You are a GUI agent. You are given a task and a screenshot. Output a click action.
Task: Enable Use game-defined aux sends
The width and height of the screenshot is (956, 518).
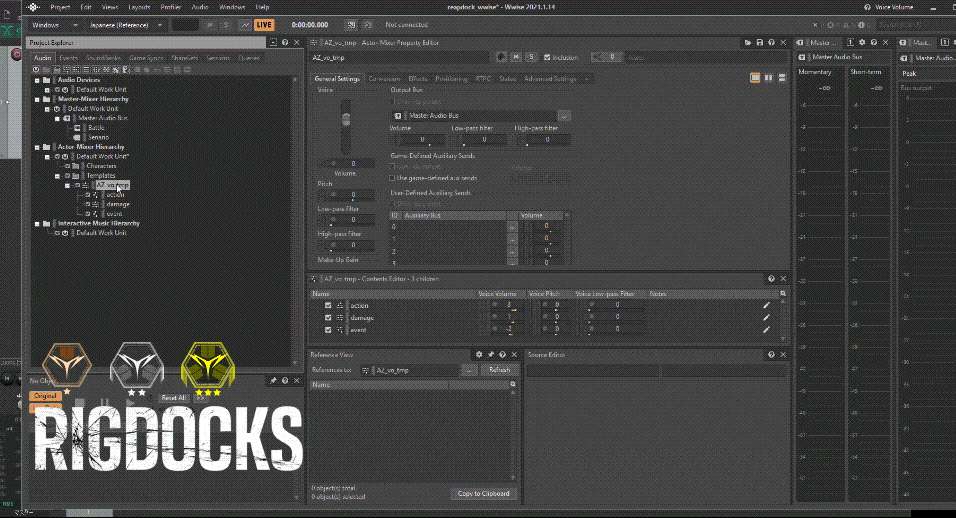coord(392,178)
